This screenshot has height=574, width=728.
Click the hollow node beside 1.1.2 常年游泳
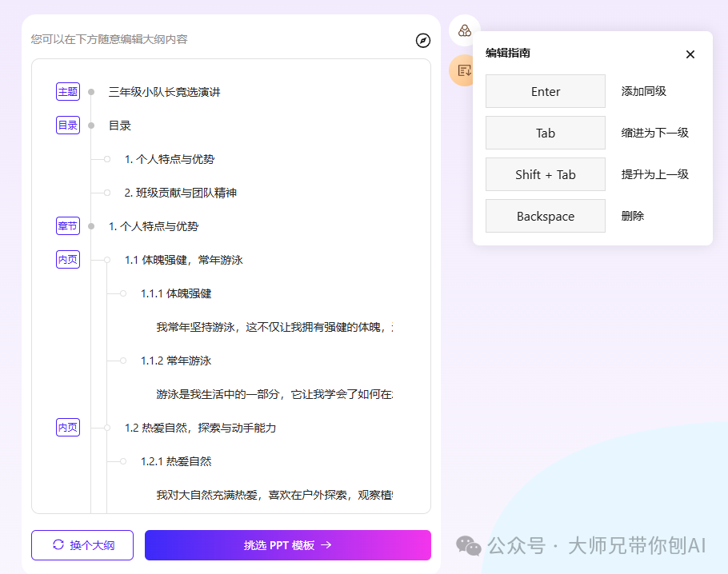(x=123, y=361)
